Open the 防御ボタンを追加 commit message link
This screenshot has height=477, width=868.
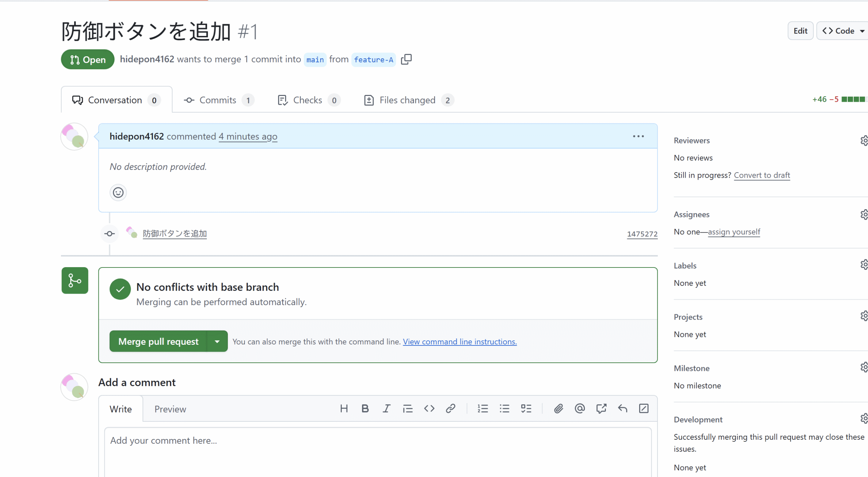175,234
